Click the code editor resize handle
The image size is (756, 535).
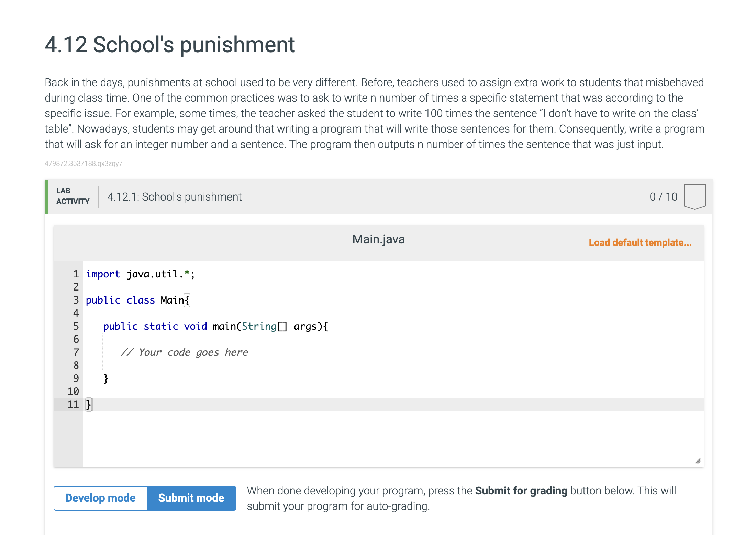coord(698,460)
